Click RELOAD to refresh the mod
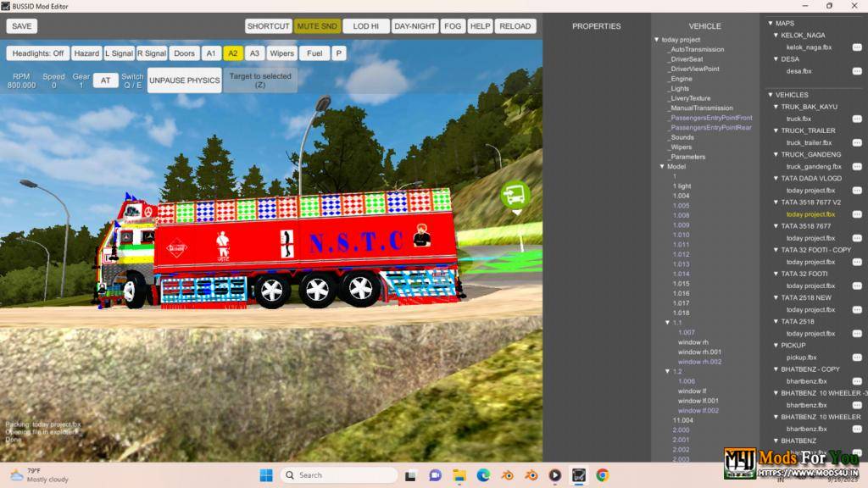This screenshot has width=868, height=488. pyautogui.click(x=515, y=26)
